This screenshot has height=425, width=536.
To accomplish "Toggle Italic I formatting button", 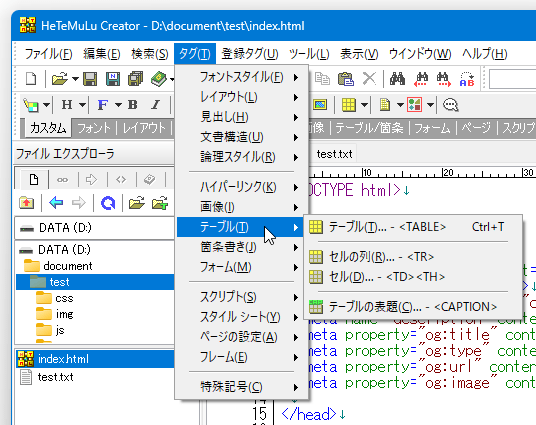I will point(156,105).
